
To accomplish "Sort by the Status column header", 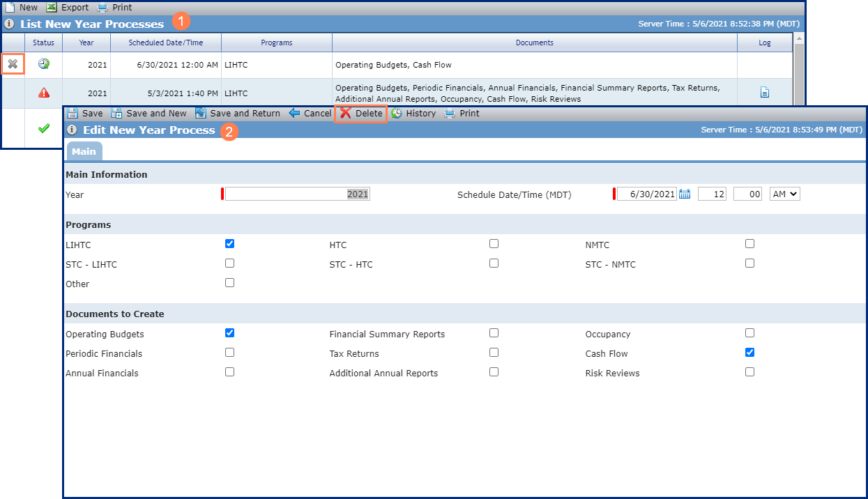I will click(x=44, y=43).
